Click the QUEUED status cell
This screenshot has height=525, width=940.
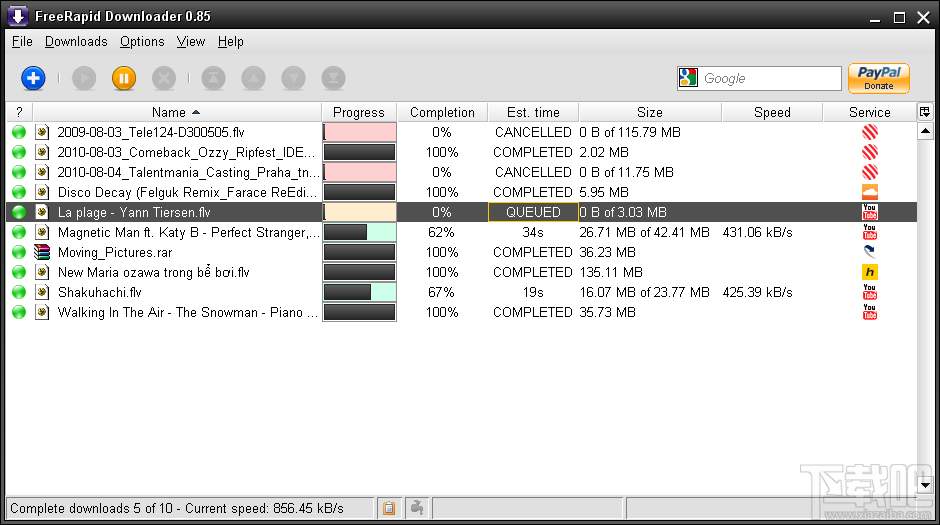[533, 212]
